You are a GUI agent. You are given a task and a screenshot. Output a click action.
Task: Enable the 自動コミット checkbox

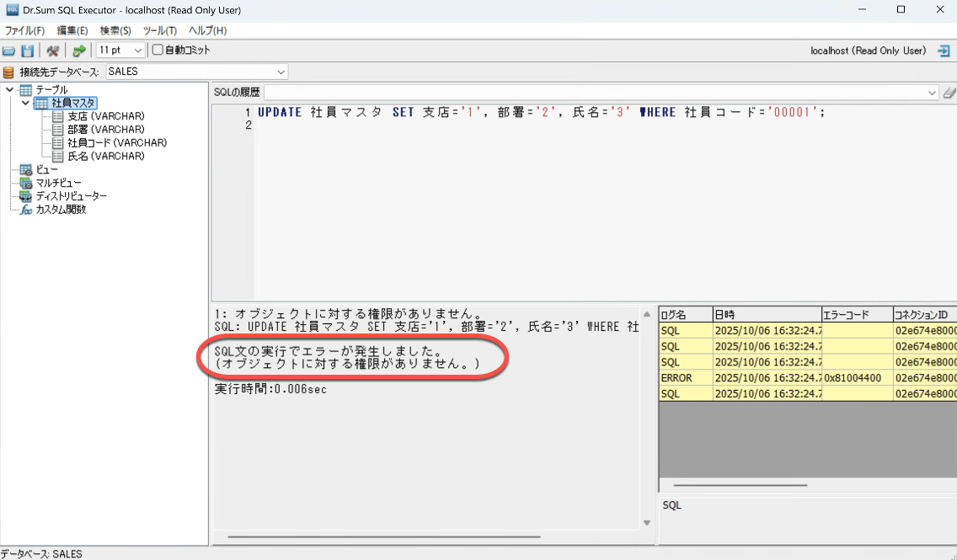(157, 51)
